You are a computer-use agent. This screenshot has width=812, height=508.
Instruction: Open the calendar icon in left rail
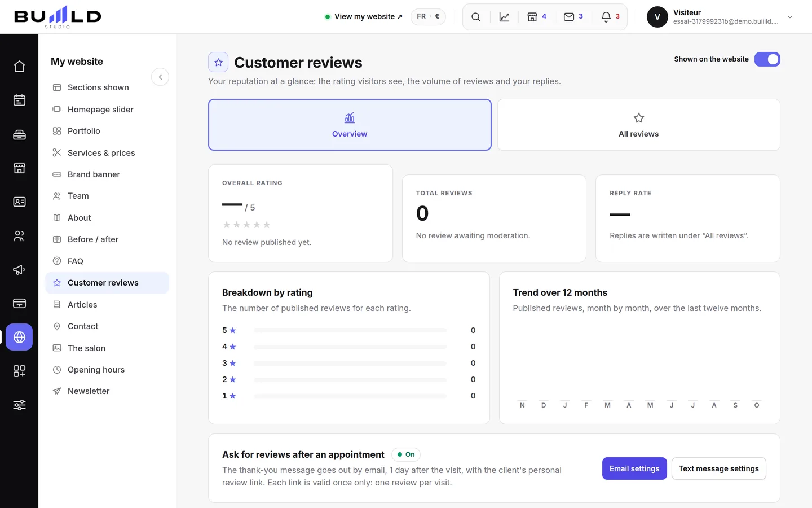(x=19, y=100)
